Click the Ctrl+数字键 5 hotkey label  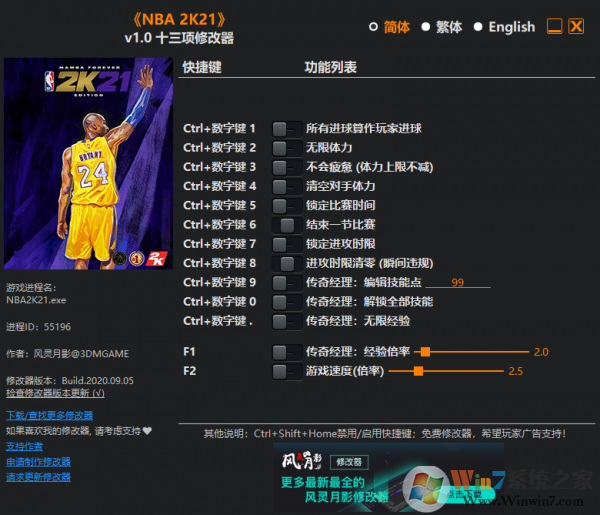[219, 205]
